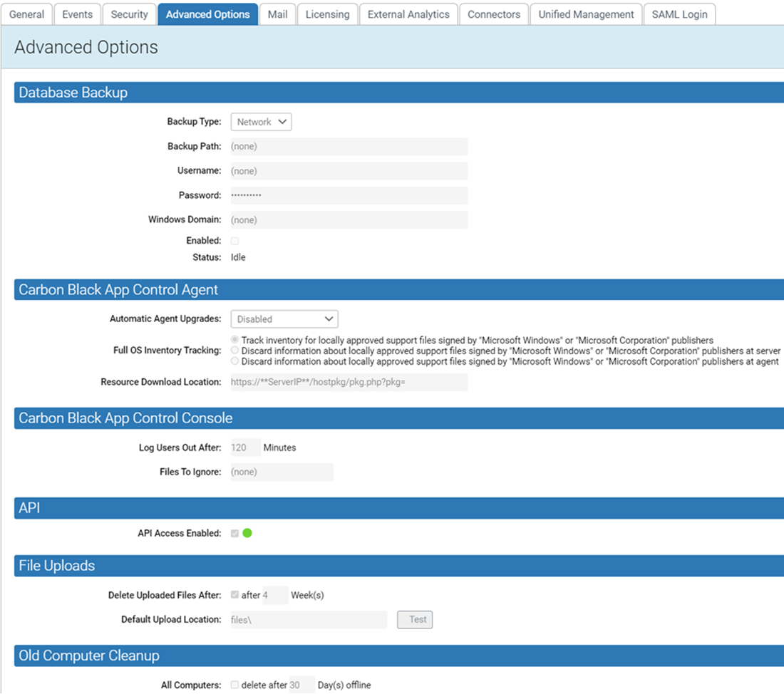Click the Backup Path input field

tap(349, 146)
